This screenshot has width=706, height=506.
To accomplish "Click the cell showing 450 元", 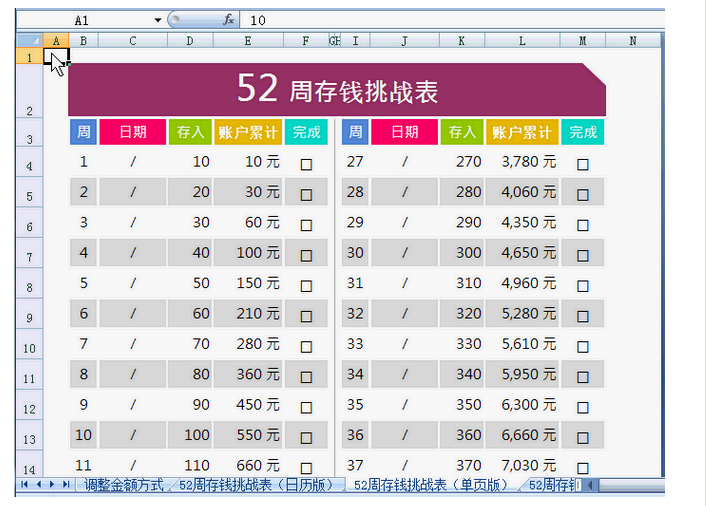I will (x=248, y=405).
